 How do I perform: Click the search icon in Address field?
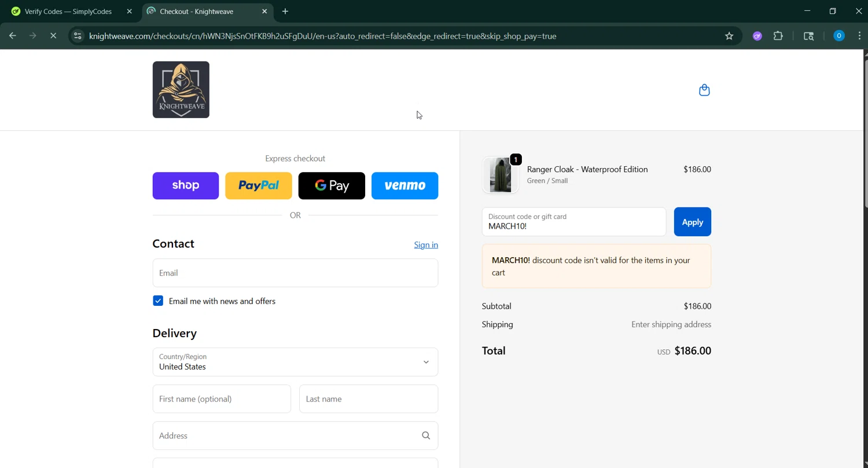coord(426,436)
